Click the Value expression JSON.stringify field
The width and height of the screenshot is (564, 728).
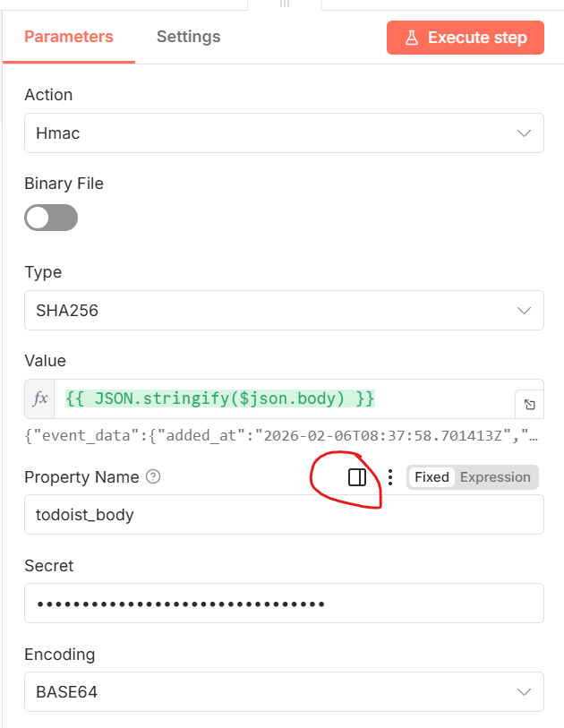point(269,398)
